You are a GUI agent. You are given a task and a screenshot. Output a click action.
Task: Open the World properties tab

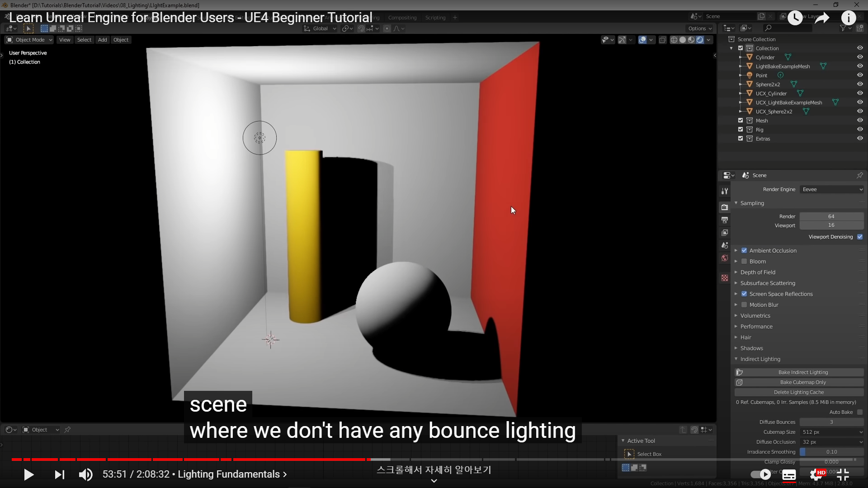coord(725,258)
